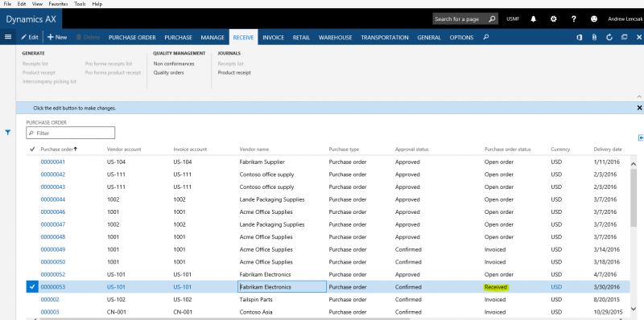The image size is (644, 320).
Task: Click the Dynamics AX home logo
Action: tap(31, 18)
